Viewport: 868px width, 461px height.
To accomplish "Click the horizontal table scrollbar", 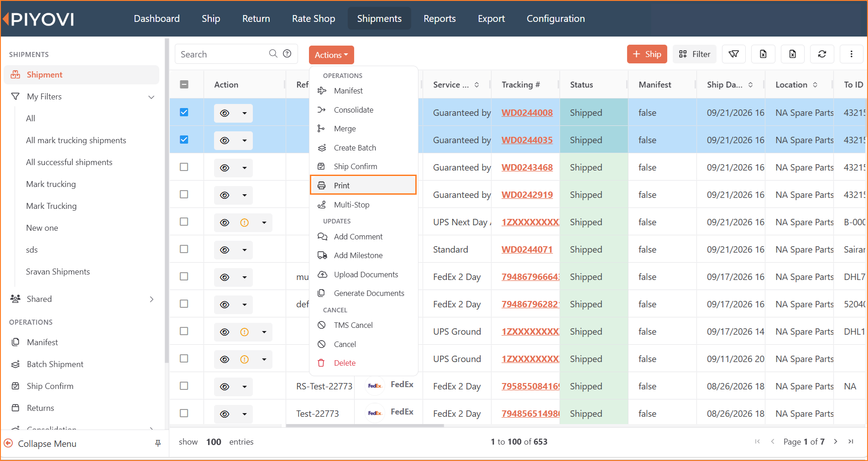I will click(365, 426).
